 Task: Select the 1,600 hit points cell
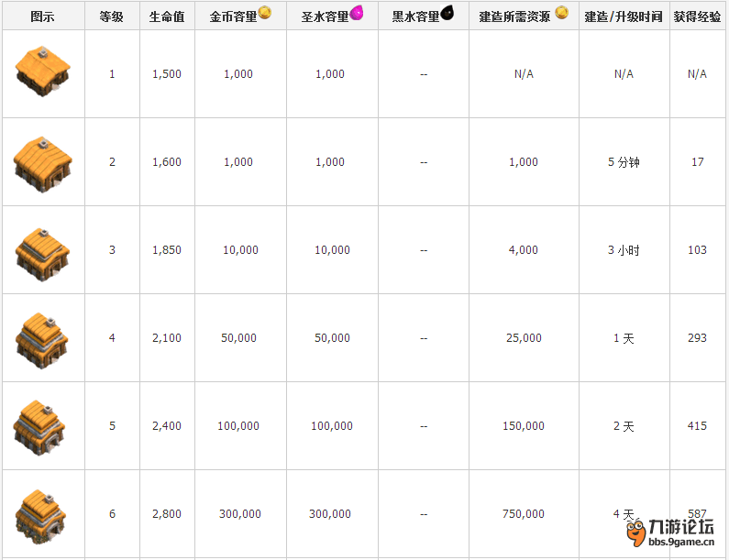pyautogui.click(x=167, y=161)
